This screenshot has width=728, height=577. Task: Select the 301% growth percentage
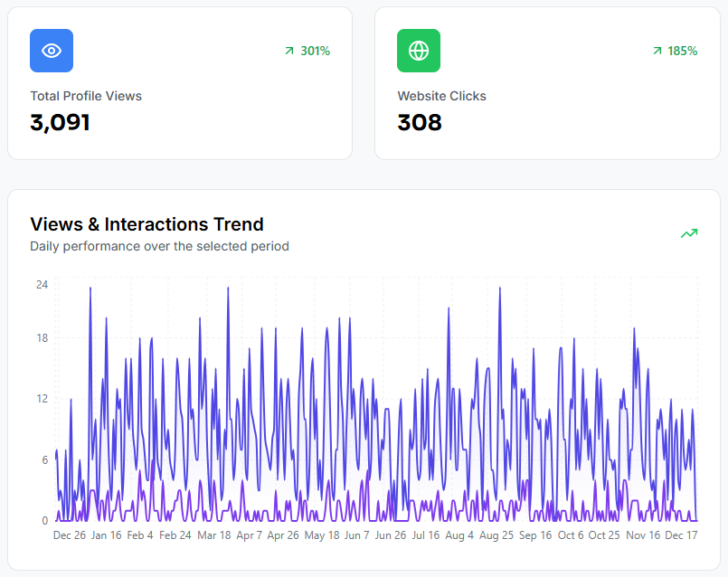pyautogui.click(x=316, y=52)
